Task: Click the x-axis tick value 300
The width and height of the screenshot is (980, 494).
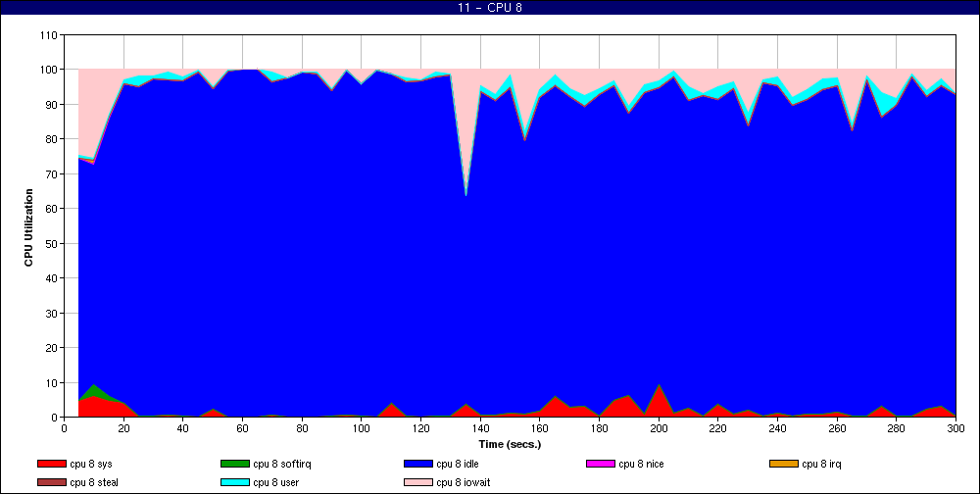Action: pyautogui.click(x=955, y=428)
